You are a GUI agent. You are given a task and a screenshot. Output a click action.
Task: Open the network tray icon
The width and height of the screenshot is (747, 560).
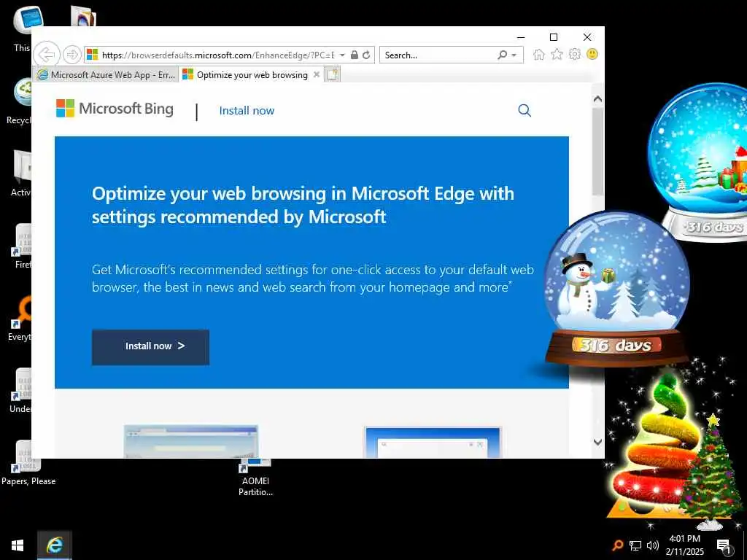(635, 545)
